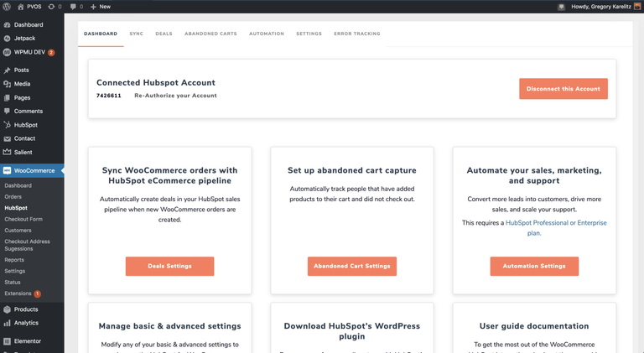
Task: Open the Elementor menu label
Action: [28, 341]
